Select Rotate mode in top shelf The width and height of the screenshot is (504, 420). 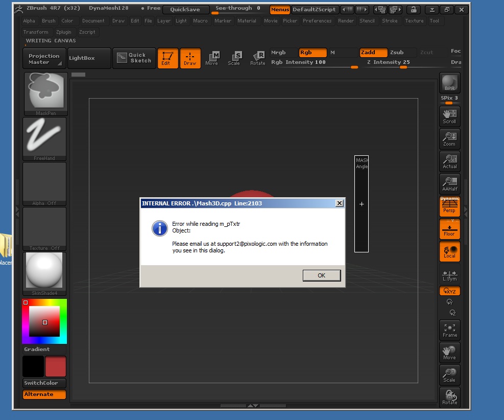257,58
